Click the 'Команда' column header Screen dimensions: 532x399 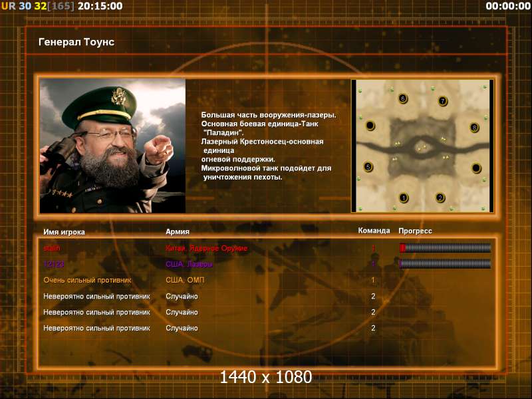[374, 231]
